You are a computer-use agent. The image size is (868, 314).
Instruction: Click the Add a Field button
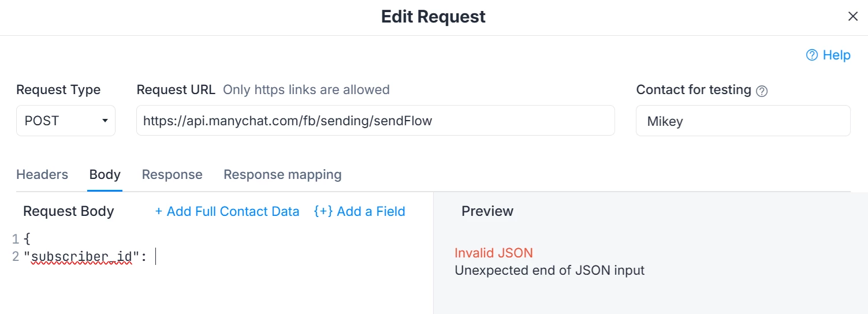359,211
